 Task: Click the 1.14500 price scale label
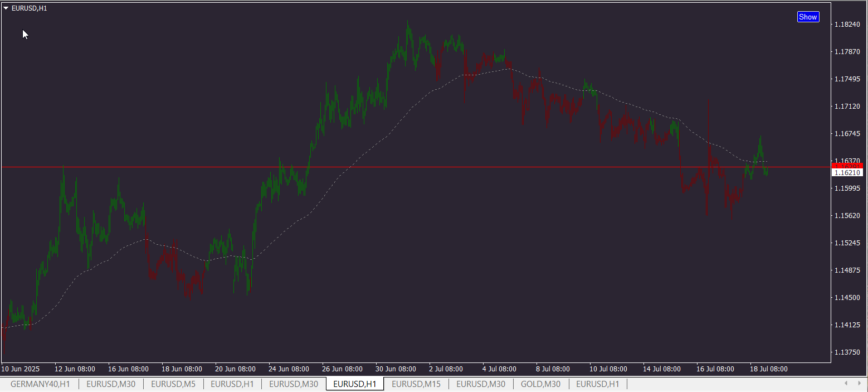pyautogui.click(x=847, y=298)
